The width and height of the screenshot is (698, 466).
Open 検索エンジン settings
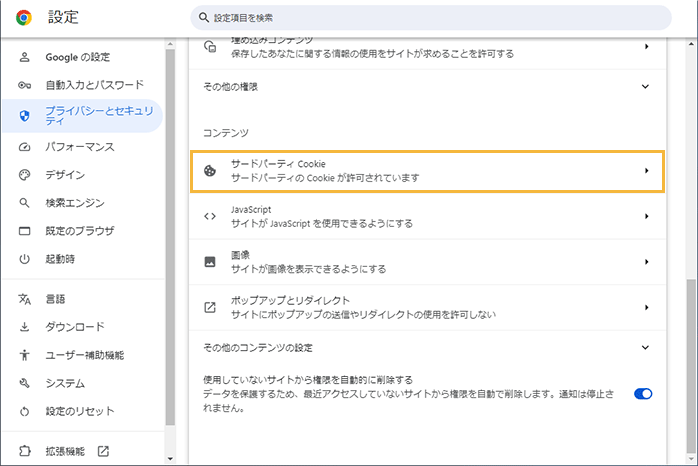75,203
